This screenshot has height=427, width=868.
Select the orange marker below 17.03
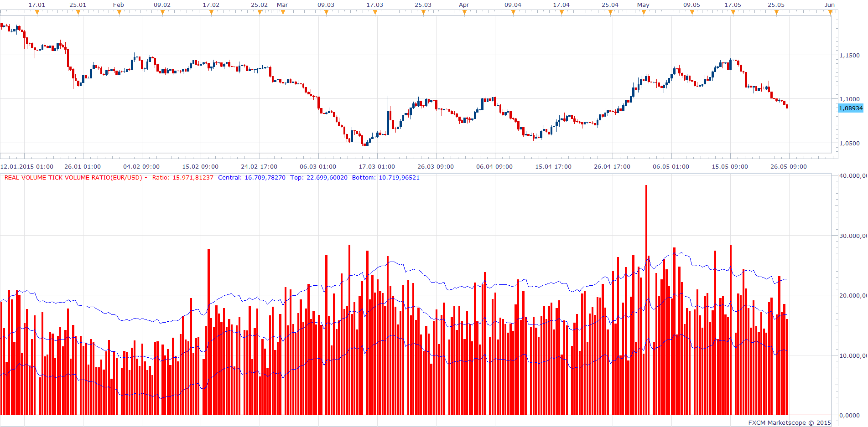tap(375, 12)
